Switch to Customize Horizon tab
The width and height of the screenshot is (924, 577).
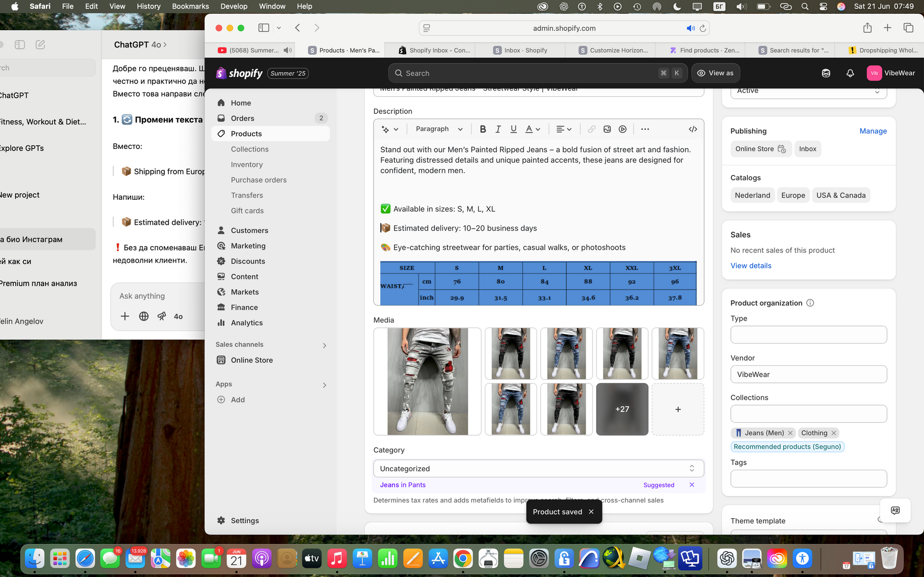click(x=613, y=50)
